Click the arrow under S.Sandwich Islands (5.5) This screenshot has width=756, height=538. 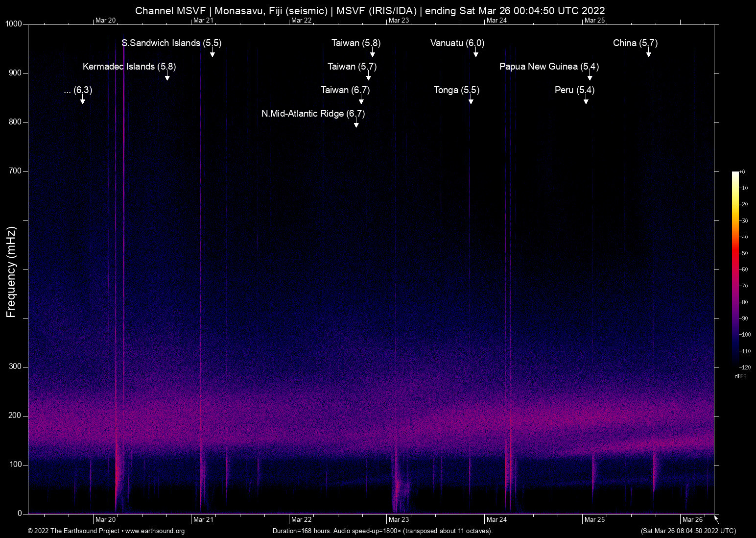[212, 53]
